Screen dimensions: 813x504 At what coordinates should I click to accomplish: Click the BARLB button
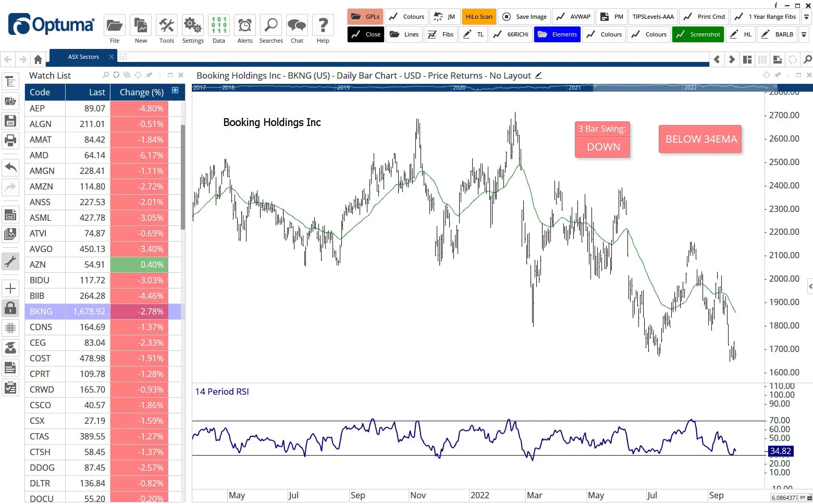pos(777,34)
